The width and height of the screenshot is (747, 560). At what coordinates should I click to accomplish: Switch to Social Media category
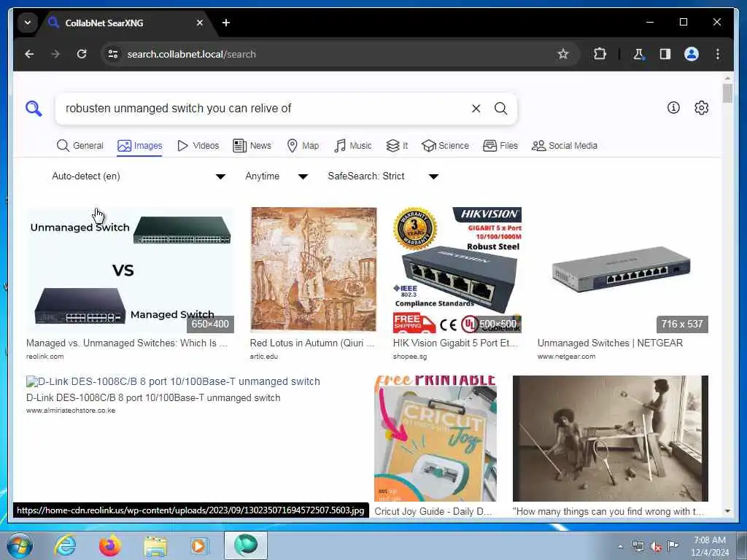(x=565, y=146)
